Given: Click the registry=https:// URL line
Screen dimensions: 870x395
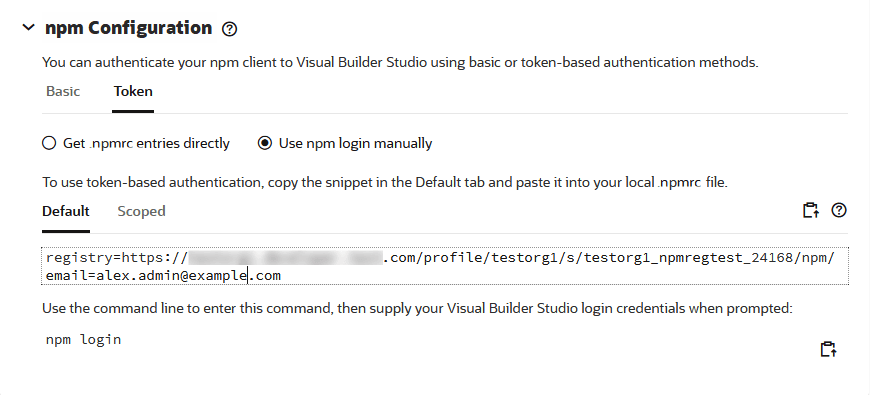Looking at the screenshot, I should tap(439, 258).
